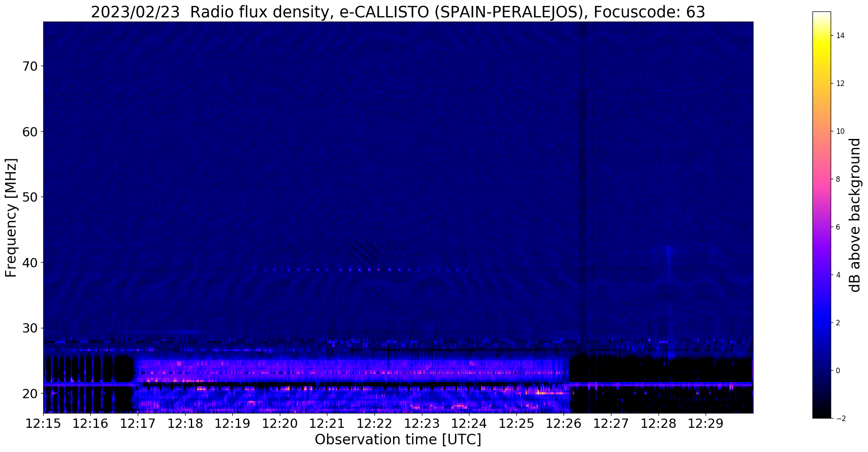Screen dimensions: 868x452
Task: Click the 50 MHz frequency tick label
Action: [30, 197]
